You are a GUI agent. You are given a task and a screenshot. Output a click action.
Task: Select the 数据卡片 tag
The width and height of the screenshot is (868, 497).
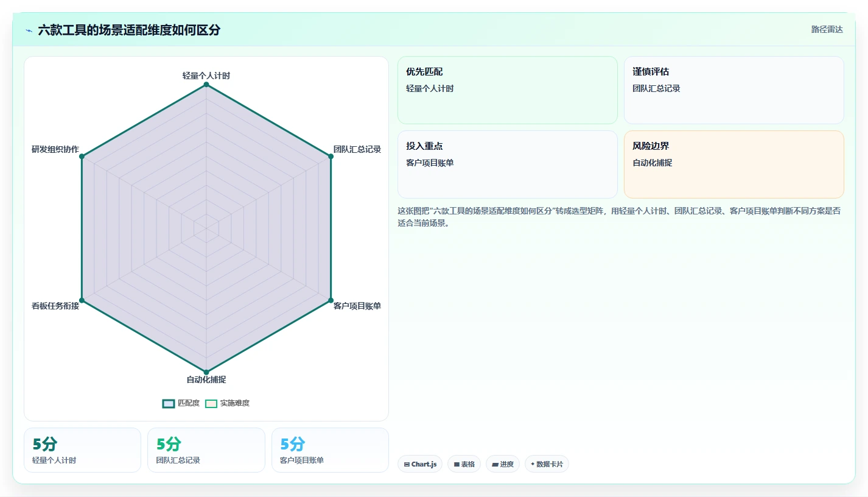547,464
